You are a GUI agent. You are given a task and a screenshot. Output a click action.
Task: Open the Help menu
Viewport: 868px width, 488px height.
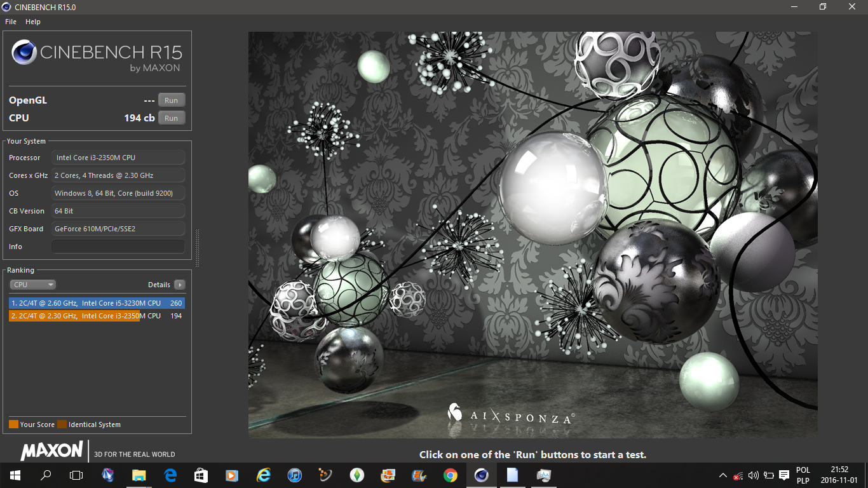pyautogui.click(x=33, y=22)
